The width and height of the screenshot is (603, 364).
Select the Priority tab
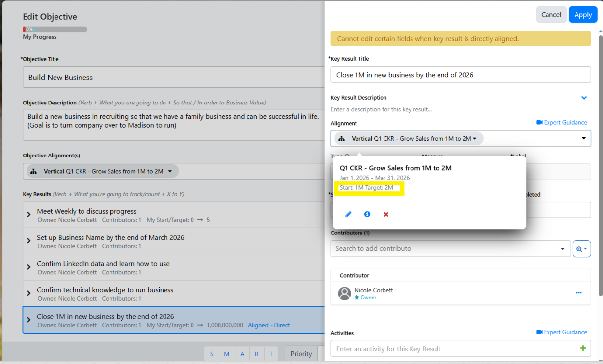click(x=301, y=354)
